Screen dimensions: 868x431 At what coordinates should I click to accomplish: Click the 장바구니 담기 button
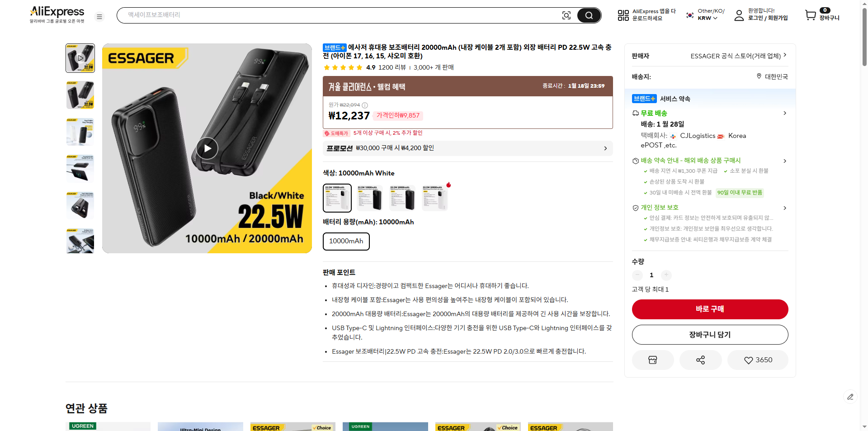point(710,335)
